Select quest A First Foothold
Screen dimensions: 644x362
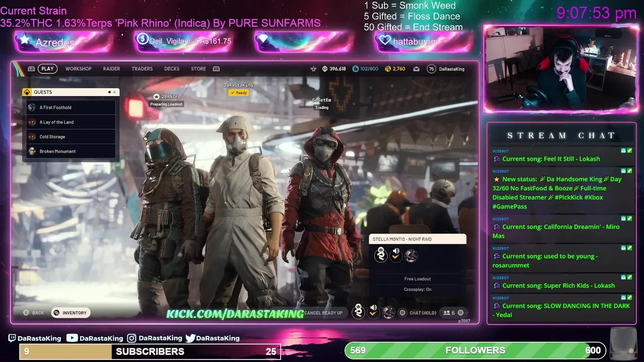click(71, 108)
